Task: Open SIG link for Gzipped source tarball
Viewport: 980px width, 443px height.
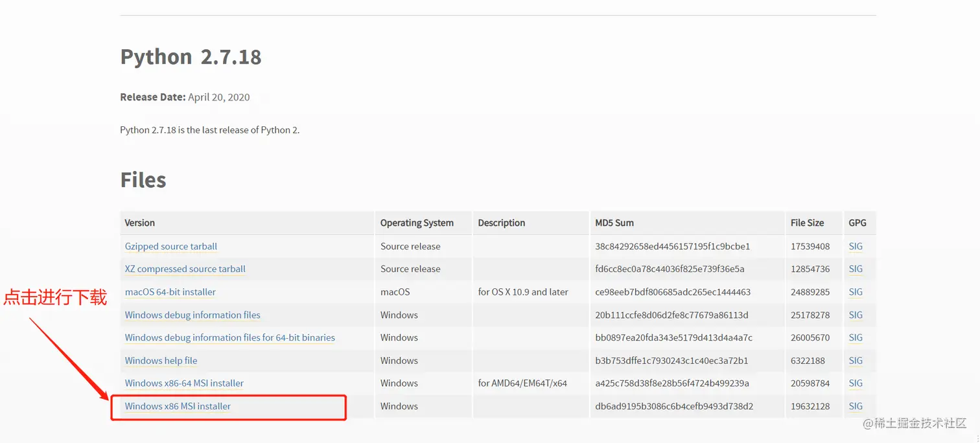Action: coord(856,246)
